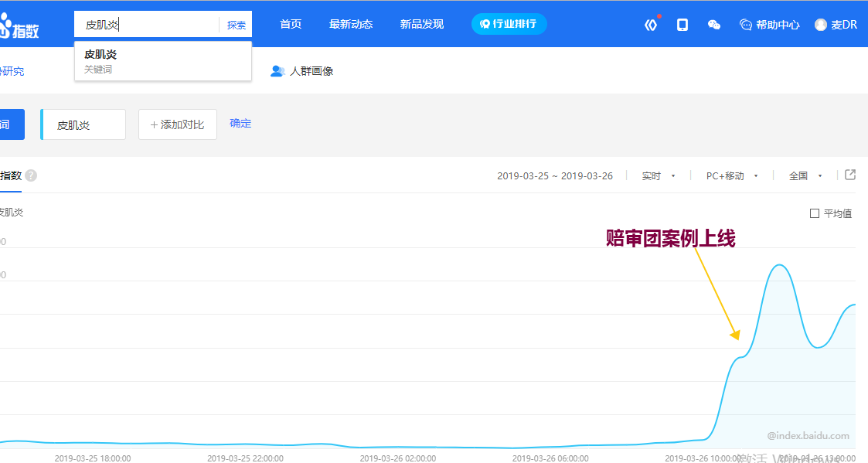This screenshot has height=463, width=868.
Task: Click the 确定 link
Action: pyautogui.click(x=240, y=124)
